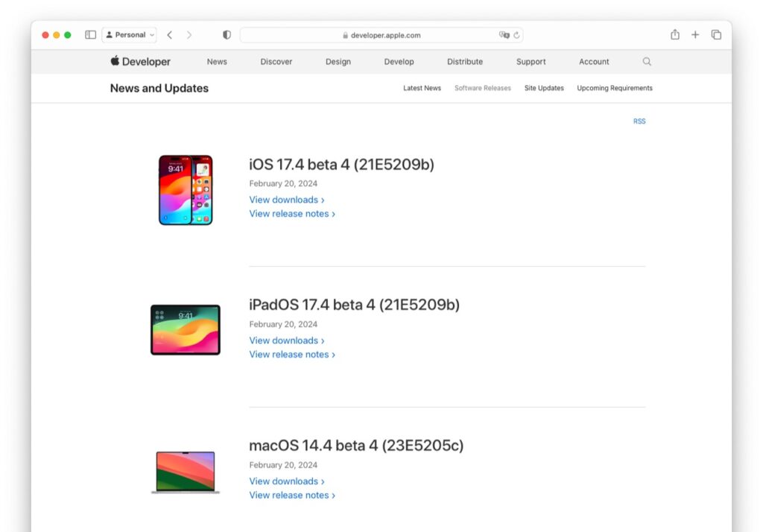The image size is (763, 532).
Task: Click the iPad thumbnail image
Action: [x=186, y=329]
